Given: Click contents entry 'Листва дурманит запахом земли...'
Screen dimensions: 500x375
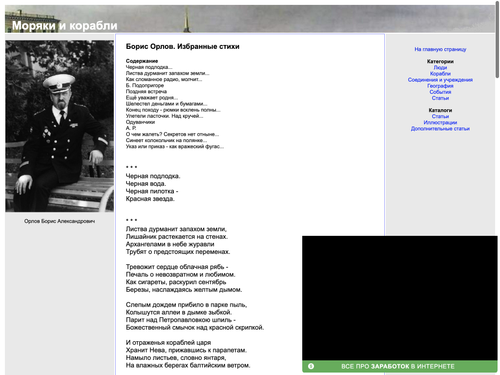Looking at the screenshot, I should point(168,73).
